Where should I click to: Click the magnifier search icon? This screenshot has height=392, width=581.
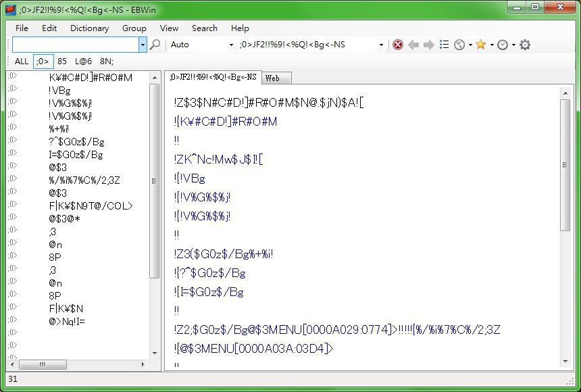coord(155,45)
